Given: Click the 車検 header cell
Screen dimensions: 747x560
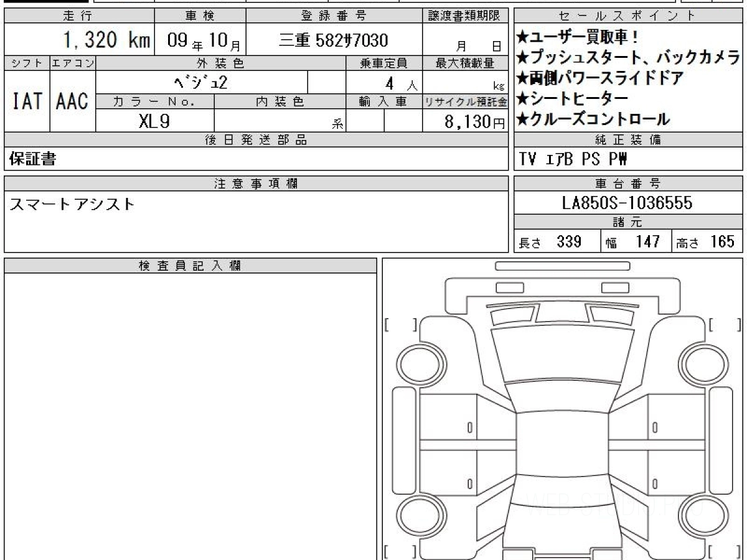Looking at the screenshot, I should pos(200,16).
